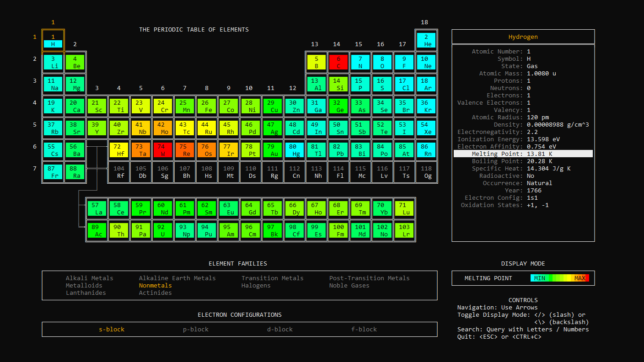Screen dimensions: 644x362
Task: Select Oganesson, element 118
Action: (426, 172)
